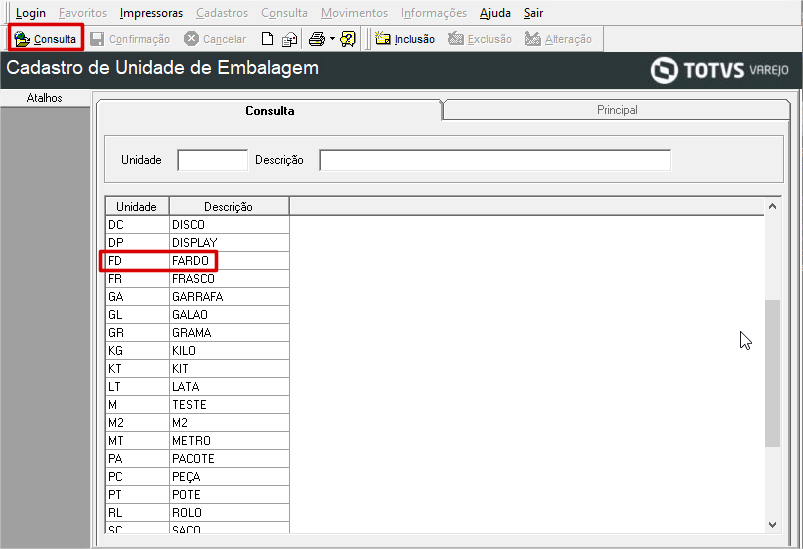Select the M2 unit cell
This screenshot has width=803, height=549.
137,423
